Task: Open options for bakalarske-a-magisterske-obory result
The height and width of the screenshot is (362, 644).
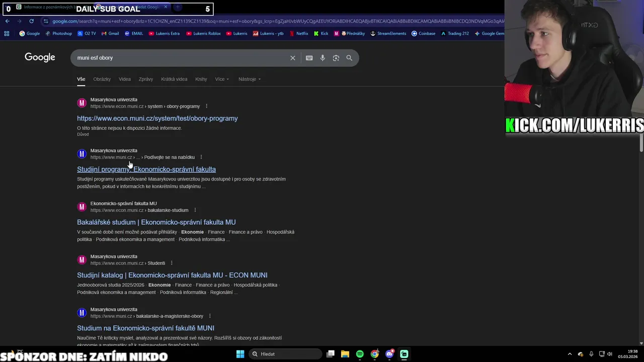Action: tap(210, 316)
